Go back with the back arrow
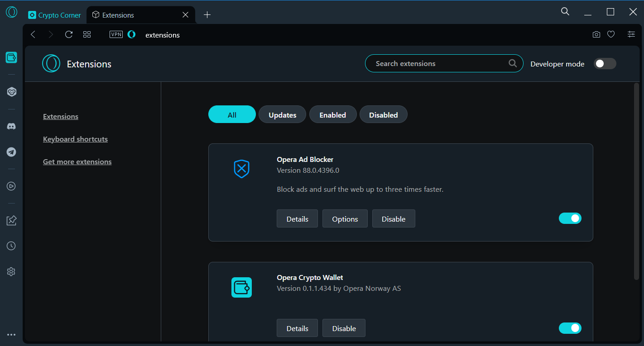 click(33, 34)
